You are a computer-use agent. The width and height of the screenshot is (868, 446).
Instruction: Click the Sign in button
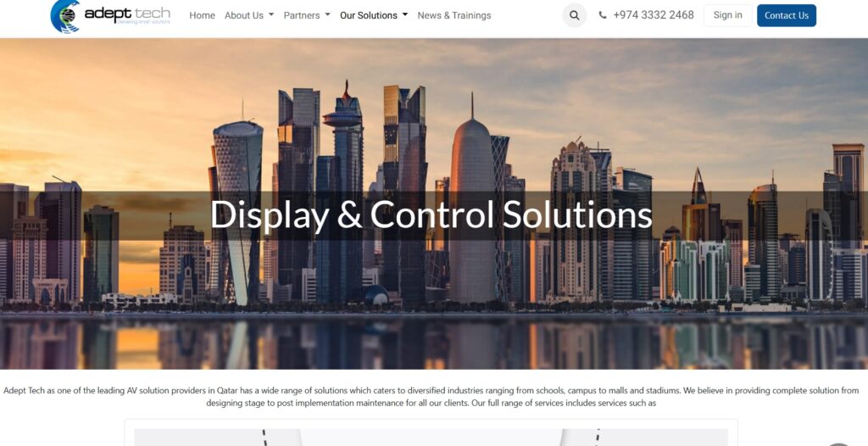(727, 15)
